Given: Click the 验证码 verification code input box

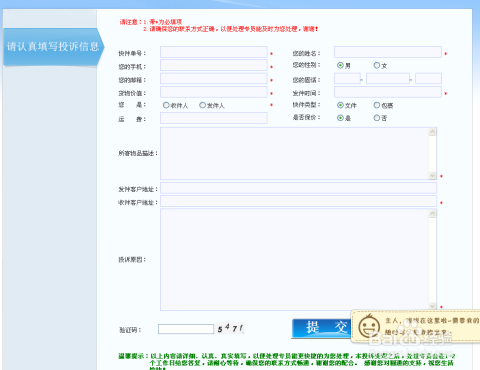Looking at the screenshot, I should click(x=186, y=329).
